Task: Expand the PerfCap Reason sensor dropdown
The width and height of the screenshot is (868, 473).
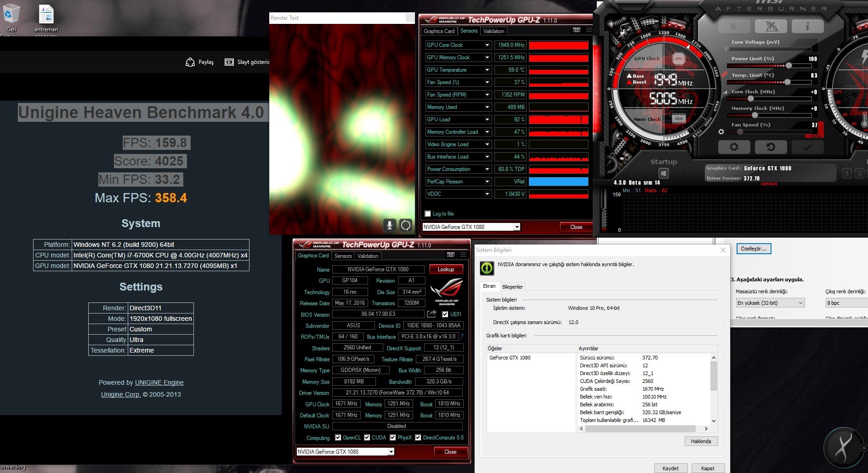Action: click(x=487, y=182)
